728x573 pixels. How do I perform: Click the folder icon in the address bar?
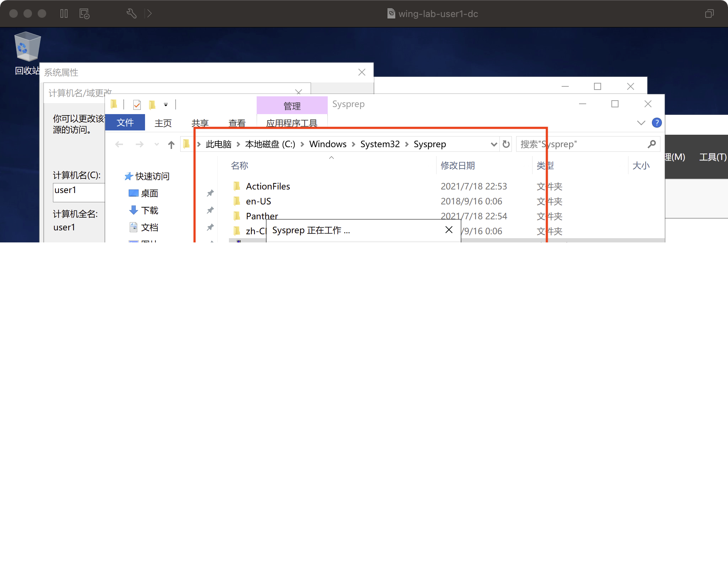pyautogui.click(x=186, y=144)
